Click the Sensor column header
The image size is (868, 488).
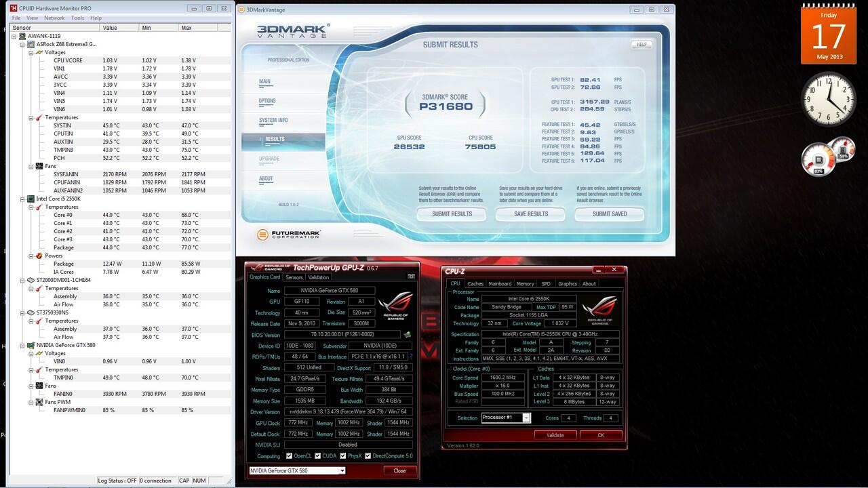55,28
